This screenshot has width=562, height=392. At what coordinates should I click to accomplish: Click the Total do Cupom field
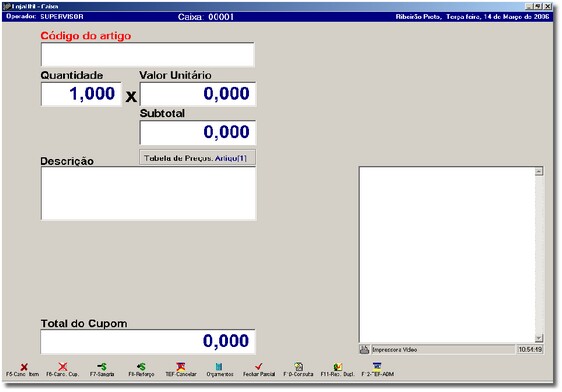(148, 341)
